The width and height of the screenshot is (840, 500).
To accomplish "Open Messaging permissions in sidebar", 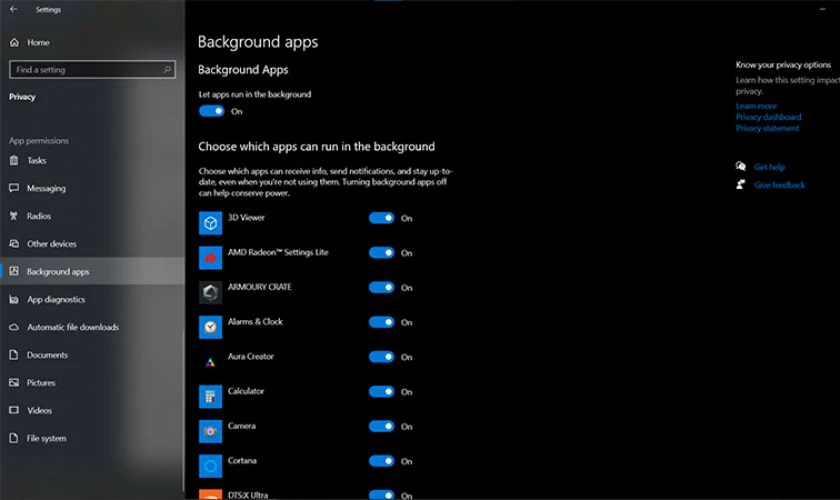I will (x=46, y=188).
